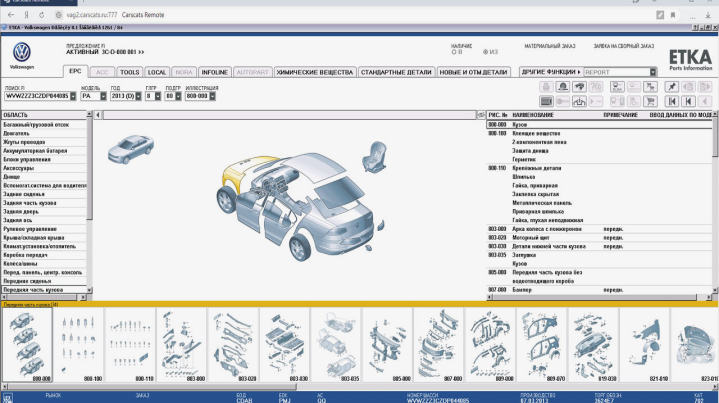This screenshot has width=719, height=403.
Task: Select the 'В' availability radio button
Action: pos(454,52)
